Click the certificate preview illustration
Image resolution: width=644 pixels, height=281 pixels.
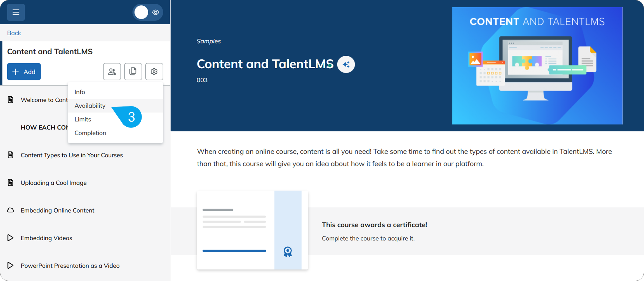tap(252, 230)
